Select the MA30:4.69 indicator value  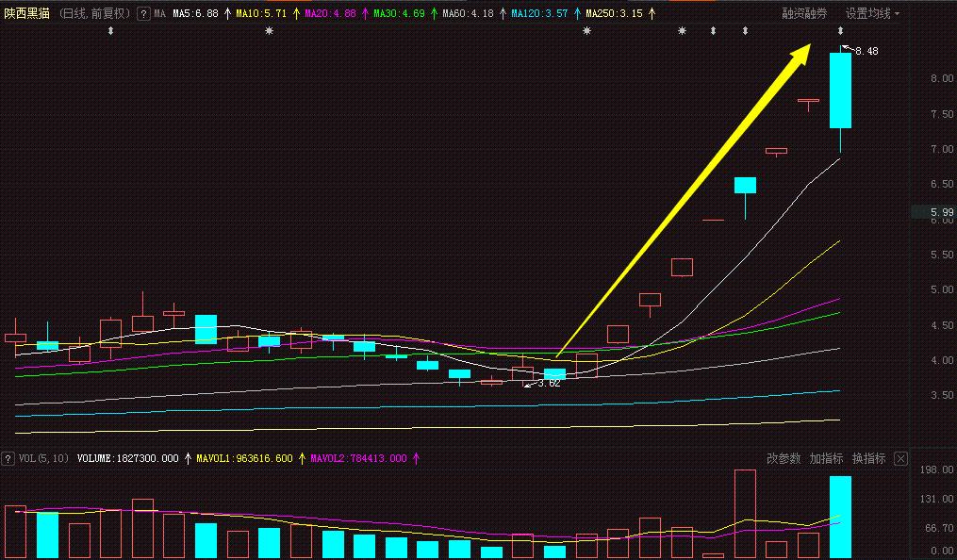point(399,13)
